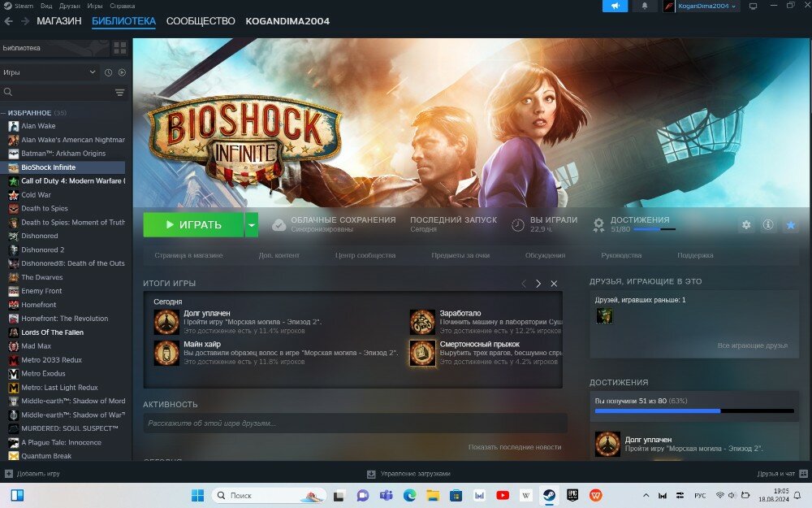812x508 pixels.
Task: Open Управление загрузками downloads manager
Action: pyautogui.click(x=408, y=474)
